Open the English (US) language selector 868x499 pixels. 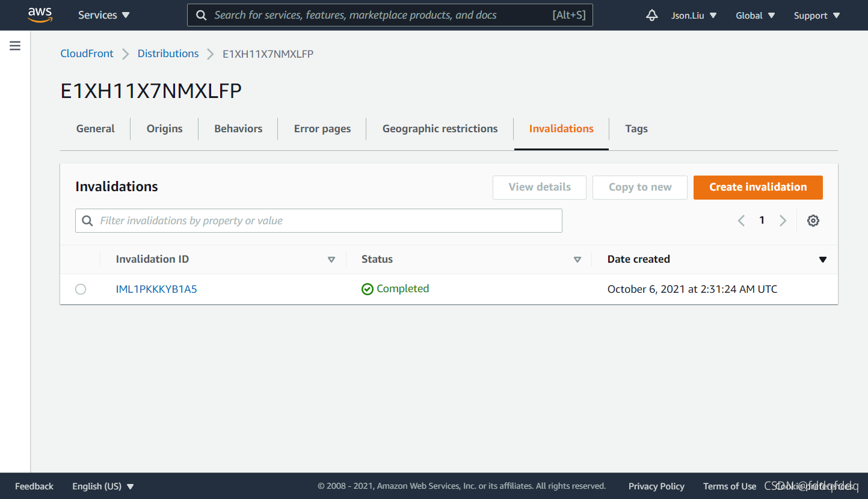tap(103, 486)
